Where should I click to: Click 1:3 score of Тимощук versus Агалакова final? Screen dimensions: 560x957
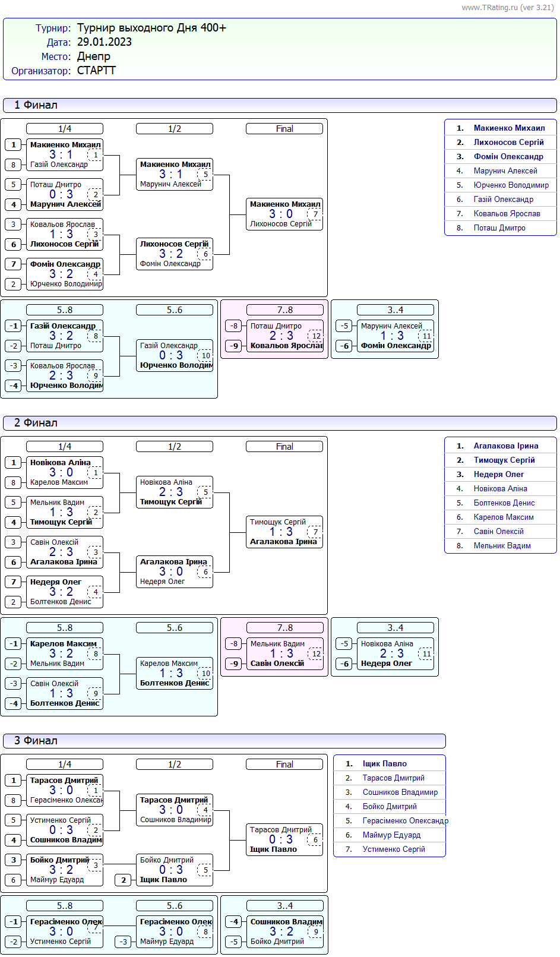coord(281,532)
